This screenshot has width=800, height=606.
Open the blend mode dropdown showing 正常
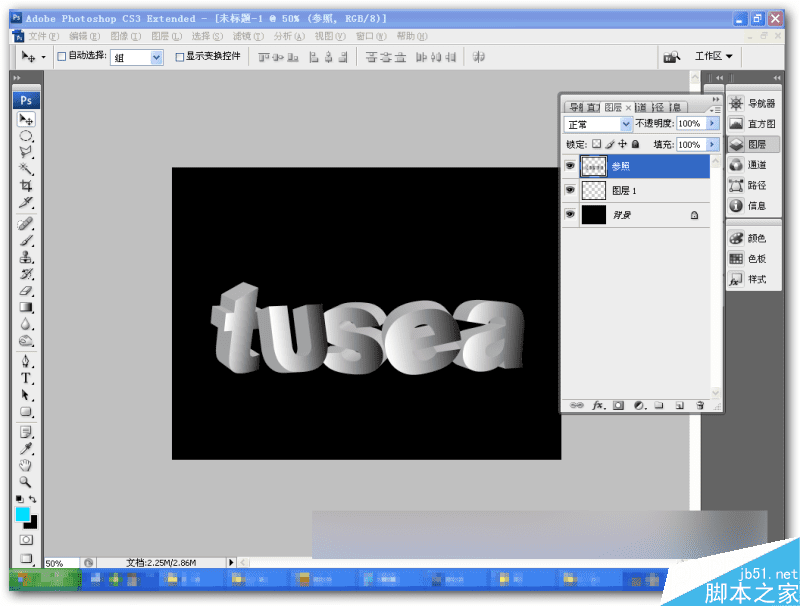[x=598, y=124]
